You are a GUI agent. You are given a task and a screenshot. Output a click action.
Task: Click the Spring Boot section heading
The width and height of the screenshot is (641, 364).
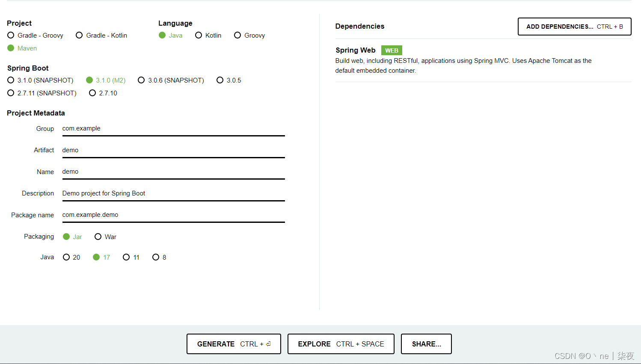[28, 68]
